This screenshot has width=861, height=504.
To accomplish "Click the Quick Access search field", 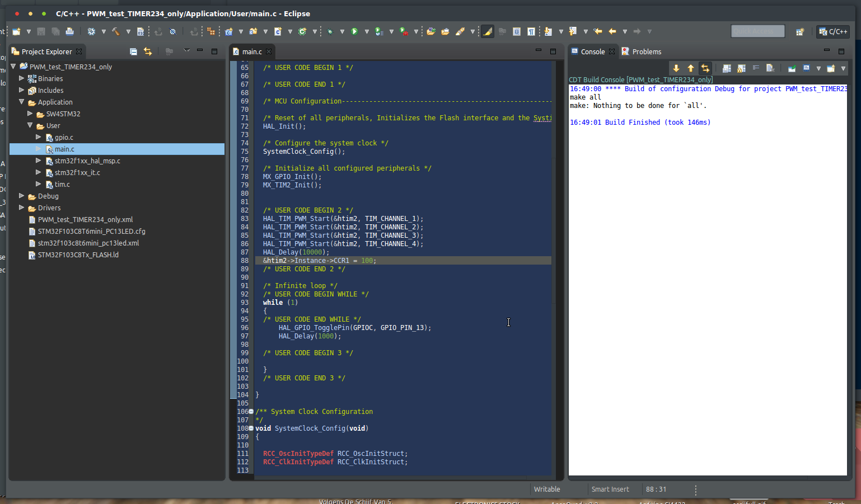I will 757,31.
